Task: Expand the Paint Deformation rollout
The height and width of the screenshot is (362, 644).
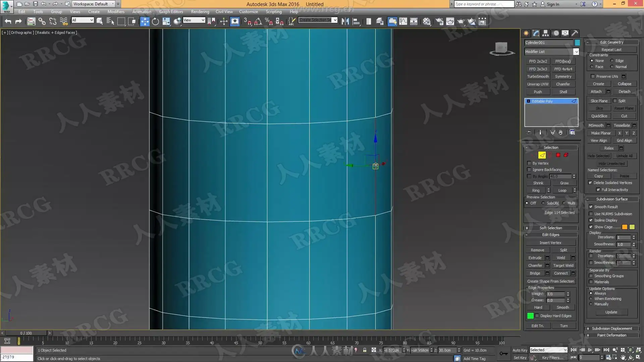Action: (x=611, y=335)
